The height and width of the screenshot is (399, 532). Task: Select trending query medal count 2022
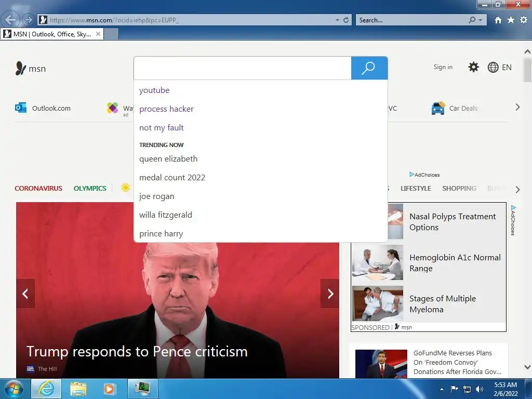pyautogui.click(x=172, y=178)
